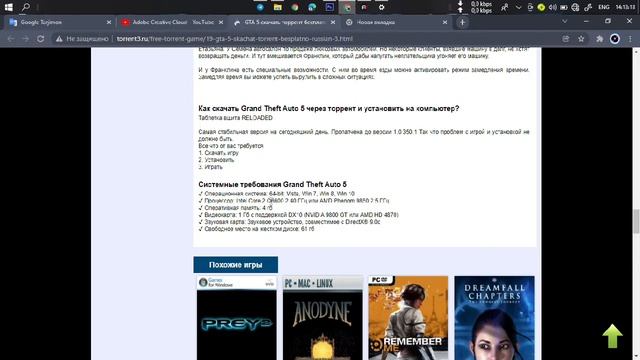Select the GTA 5 torrent tab
Viewport: 640px width, 360px height.
284,22
